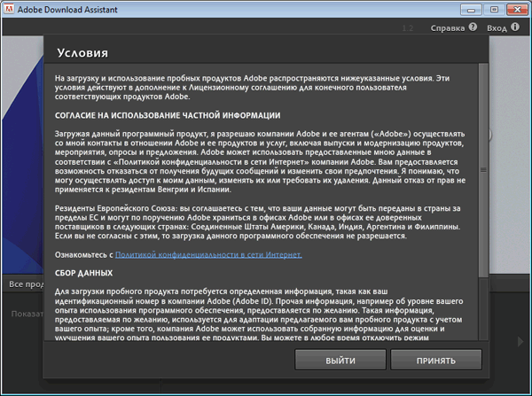Open the Политикой конфиденциальности в сети Интернет link
The width and height of the screenshot is (532, 396).
(x=208, y=254)
